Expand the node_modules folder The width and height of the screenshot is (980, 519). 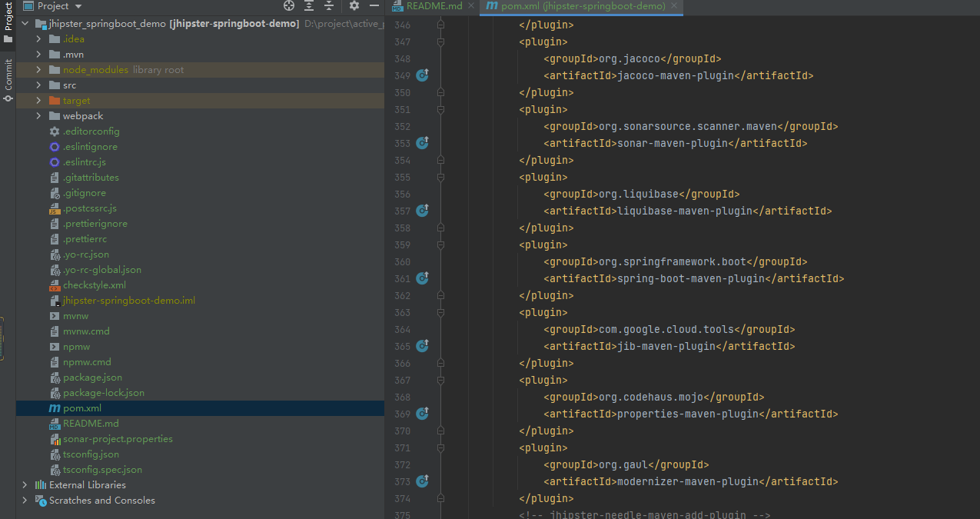point(38,69)
